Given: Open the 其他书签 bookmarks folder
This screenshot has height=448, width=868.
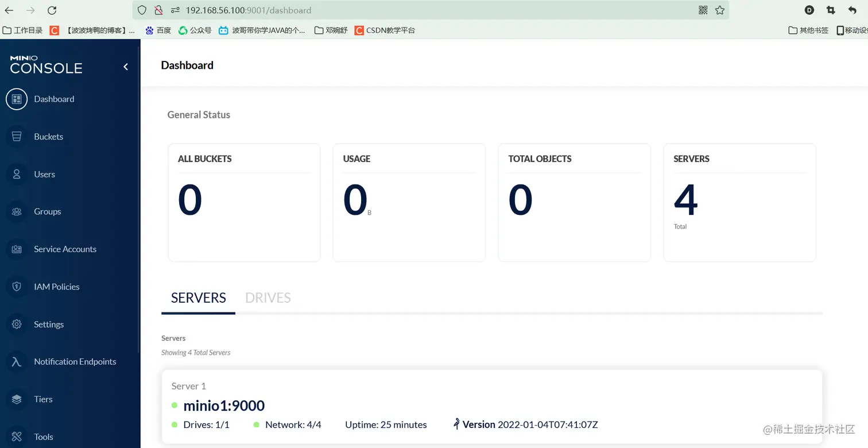Looking at the screenshot, I should pyautogui.click(x=808, y=30).
